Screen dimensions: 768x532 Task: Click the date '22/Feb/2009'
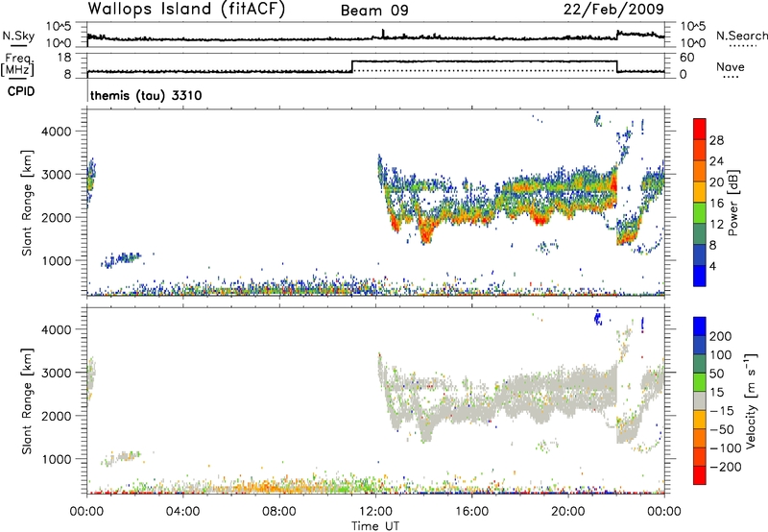pos(613,9)
